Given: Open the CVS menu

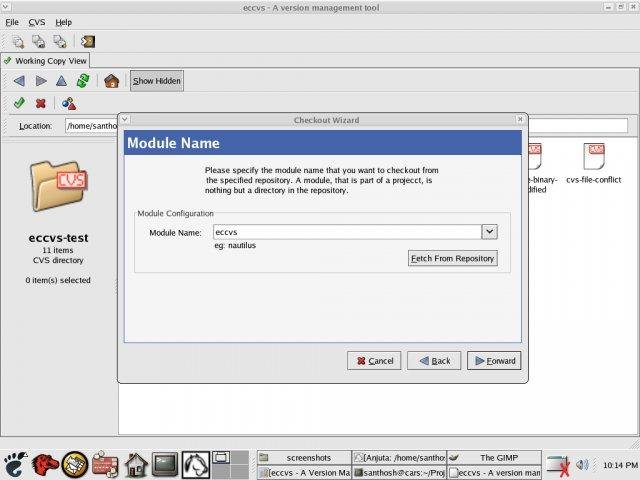Looking at the screenshot, I should [37, 22].
